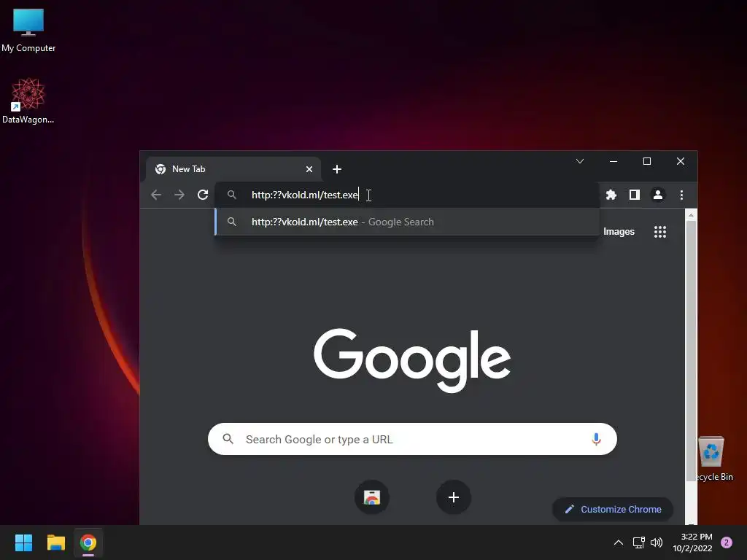Open the Recycle Bin desktop icon
The width and height of the screenshot is (747, 560).
713,459
